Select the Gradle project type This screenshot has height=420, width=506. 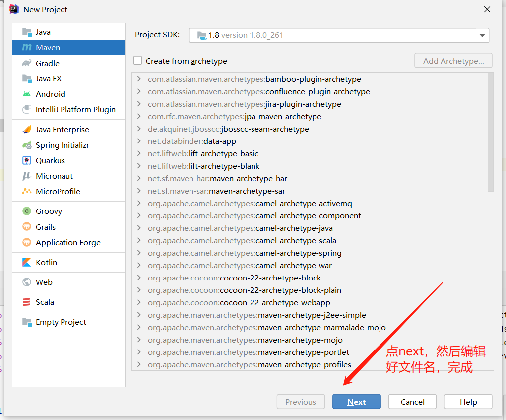click(x=49, y=63)
